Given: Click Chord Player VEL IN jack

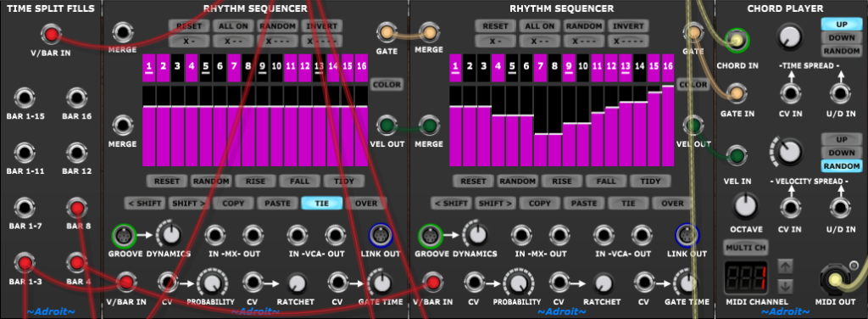Looking at the screenshot, I should (x=737, y=155).
